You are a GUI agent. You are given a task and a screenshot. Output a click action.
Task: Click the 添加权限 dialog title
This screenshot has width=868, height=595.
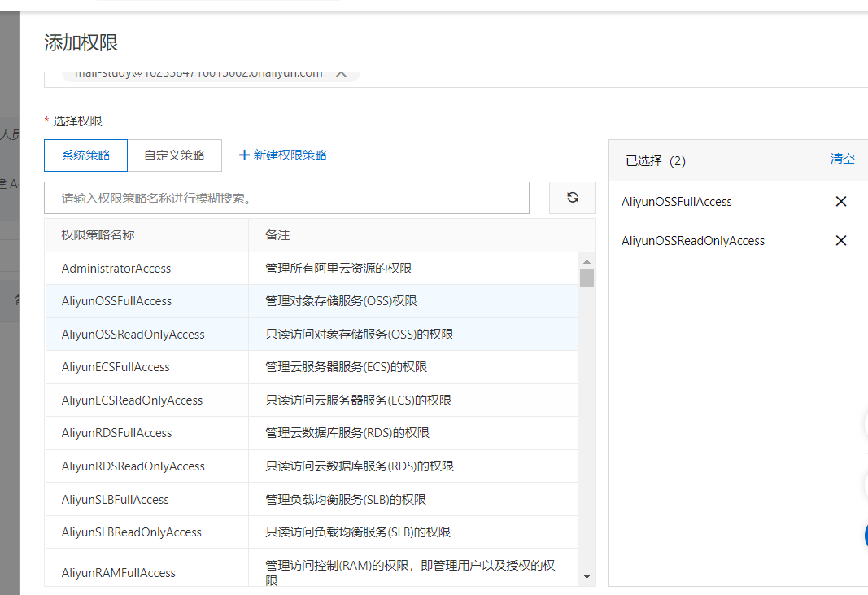coord(81,42)
